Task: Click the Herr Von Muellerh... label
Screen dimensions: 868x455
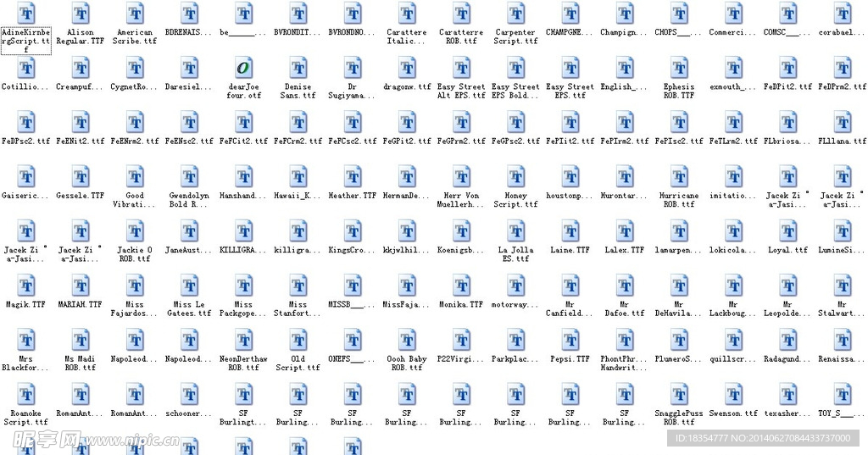Action: coord(461,200)
